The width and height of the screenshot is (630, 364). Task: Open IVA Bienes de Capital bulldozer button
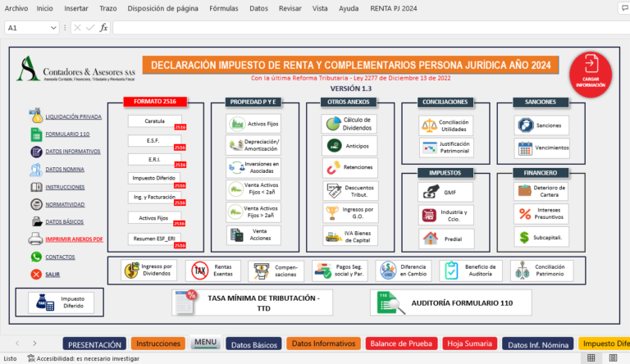click(x=350, y=237)
